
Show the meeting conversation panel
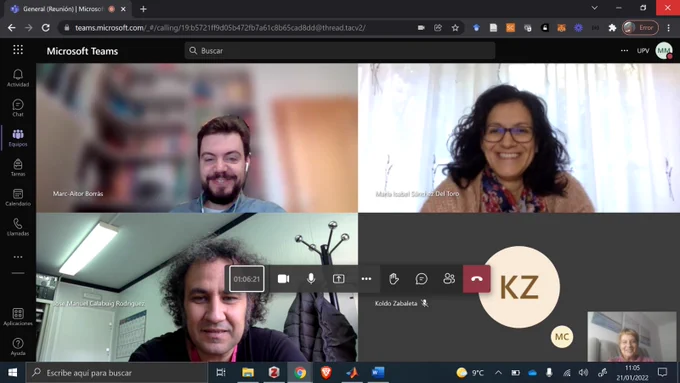[x=422, y=278]
